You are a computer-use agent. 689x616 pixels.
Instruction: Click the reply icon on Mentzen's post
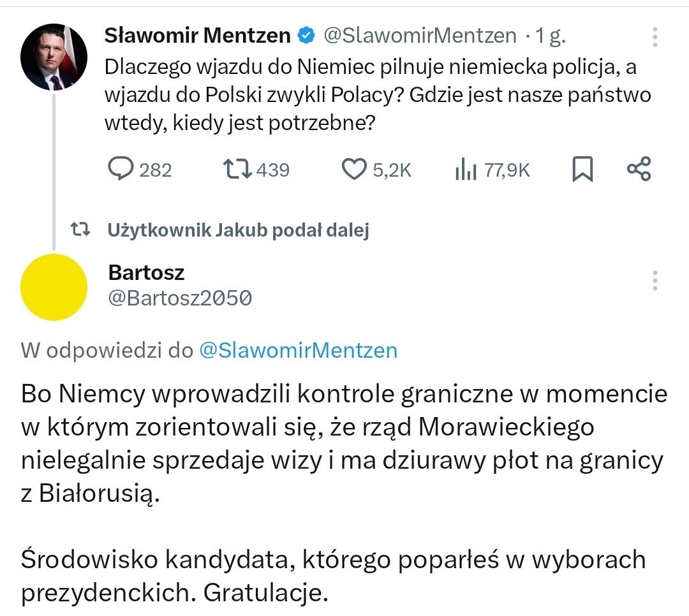click(x=120, y=169)
